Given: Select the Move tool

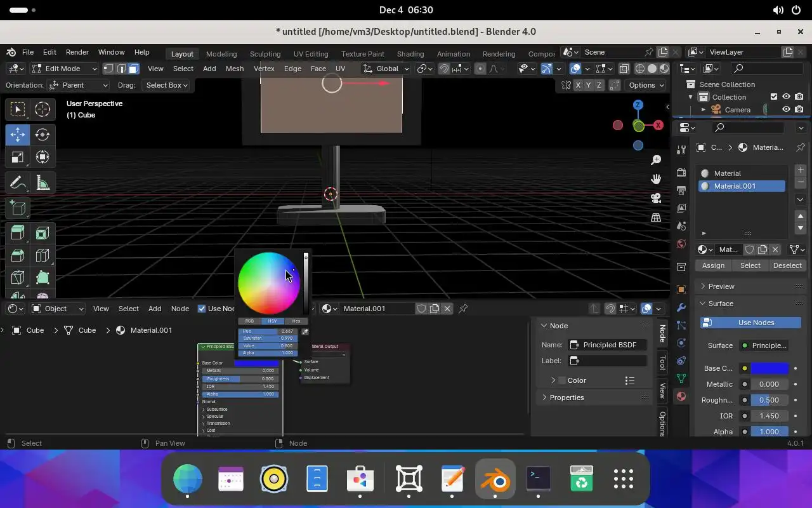Looking at the screenshot, I should click(18, 134).
